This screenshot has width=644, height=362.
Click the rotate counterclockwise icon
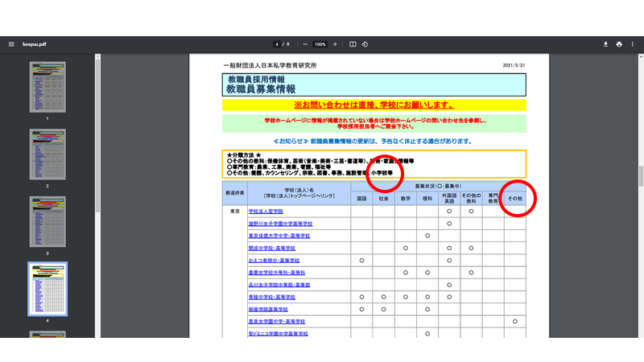point(365,44)
